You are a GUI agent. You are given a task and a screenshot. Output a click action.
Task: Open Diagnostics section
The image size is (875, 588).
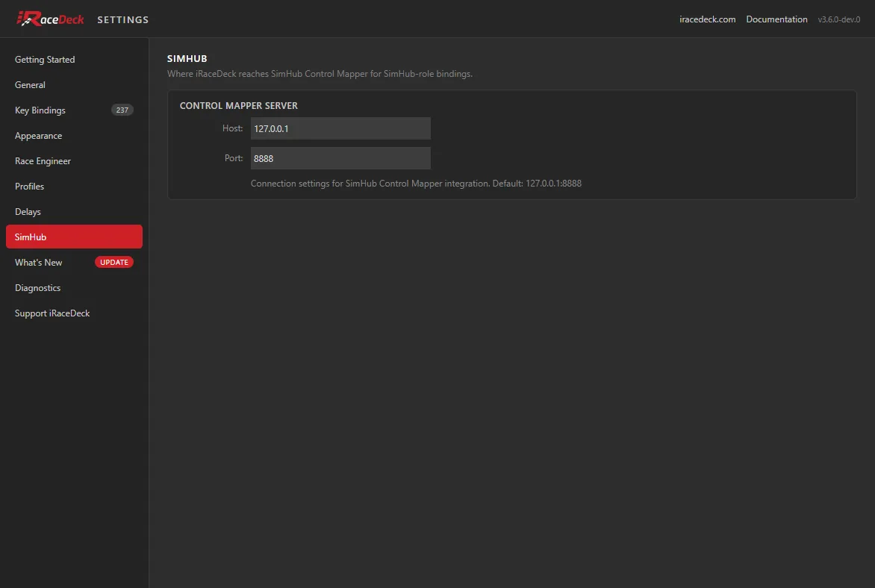click(x=74, y=288)
